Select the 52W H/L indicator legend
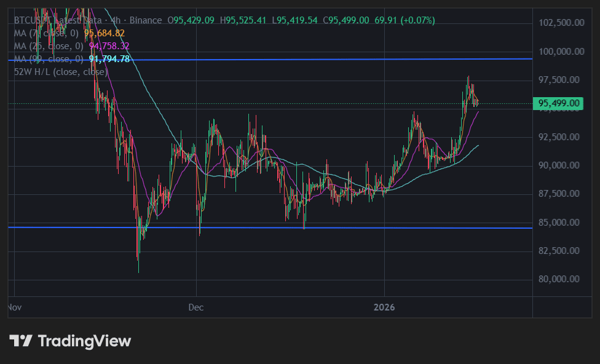Screen dimensions: 600x364 61,72
